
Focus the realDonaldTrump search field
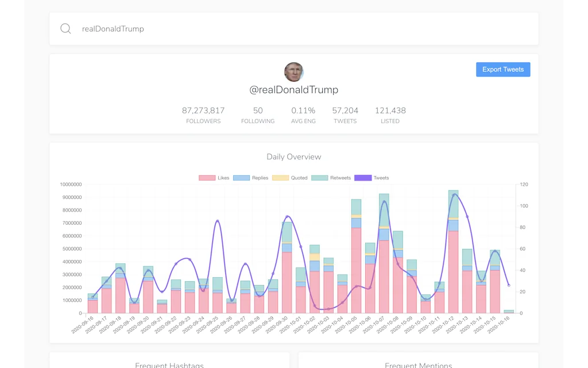coord(293,29)
